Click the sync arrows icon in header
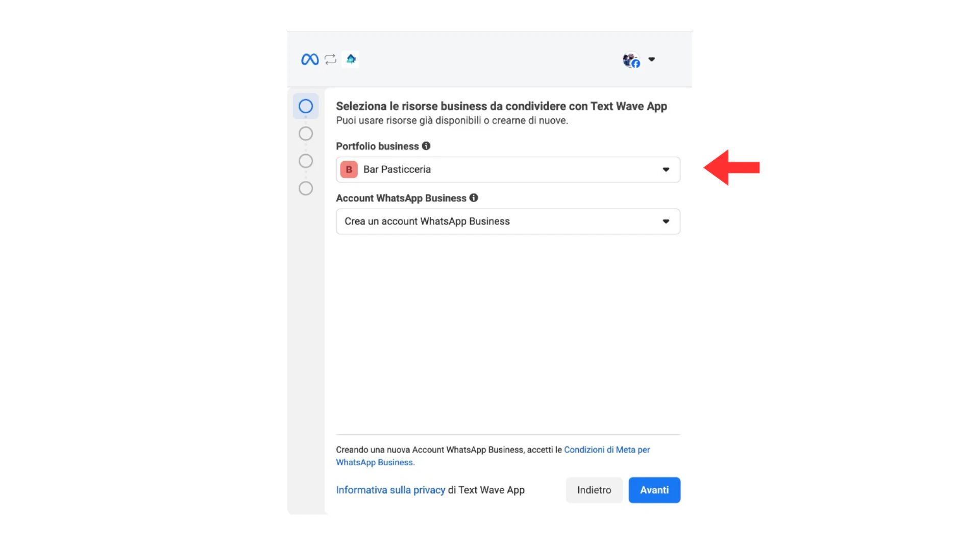Viewport: 980px width, 551px height. (330, 59)
